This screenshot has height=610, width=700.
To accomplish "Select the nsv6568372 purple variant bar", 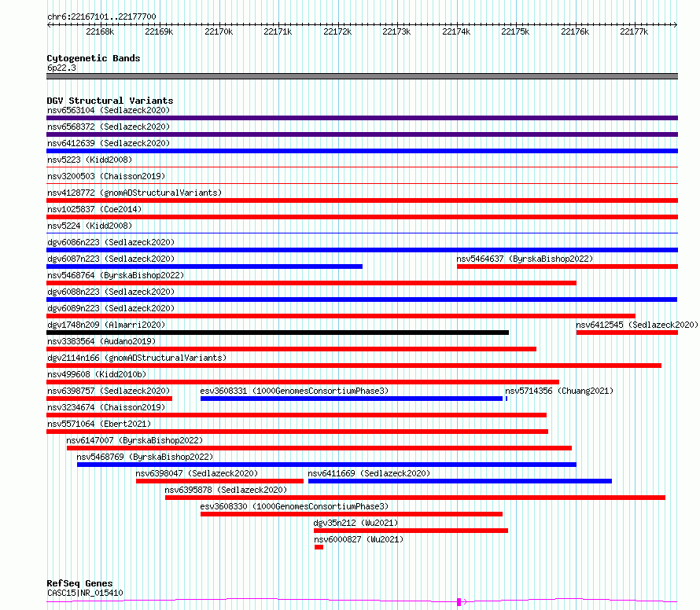I will (362, 134).
